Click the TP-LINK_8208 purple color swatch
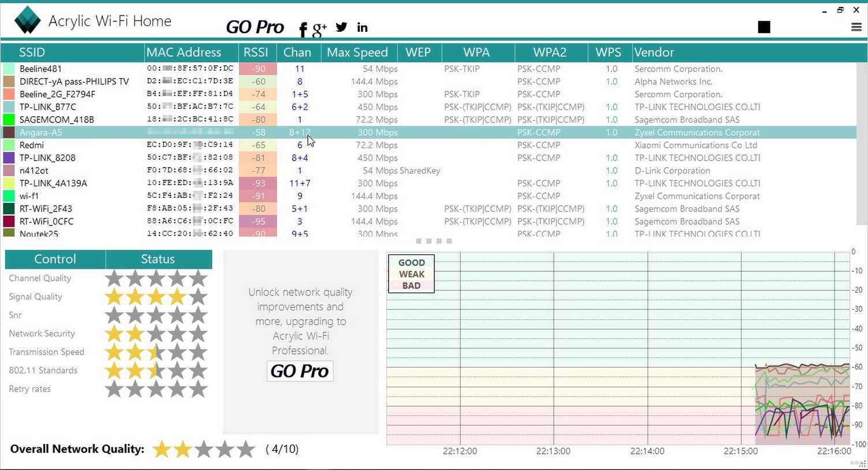The height and width of the screenshot is (470, 868). (9, 158)
